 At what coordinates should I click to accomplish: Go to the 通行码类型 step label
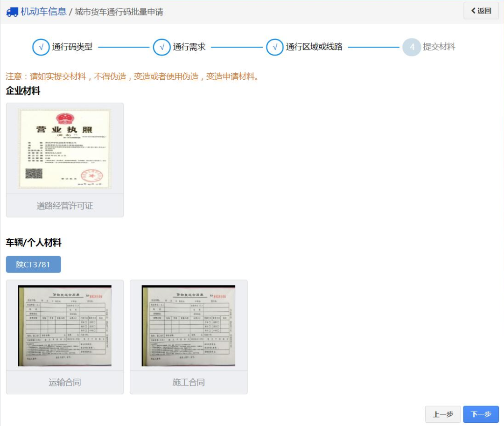click(x=72, y=47)
